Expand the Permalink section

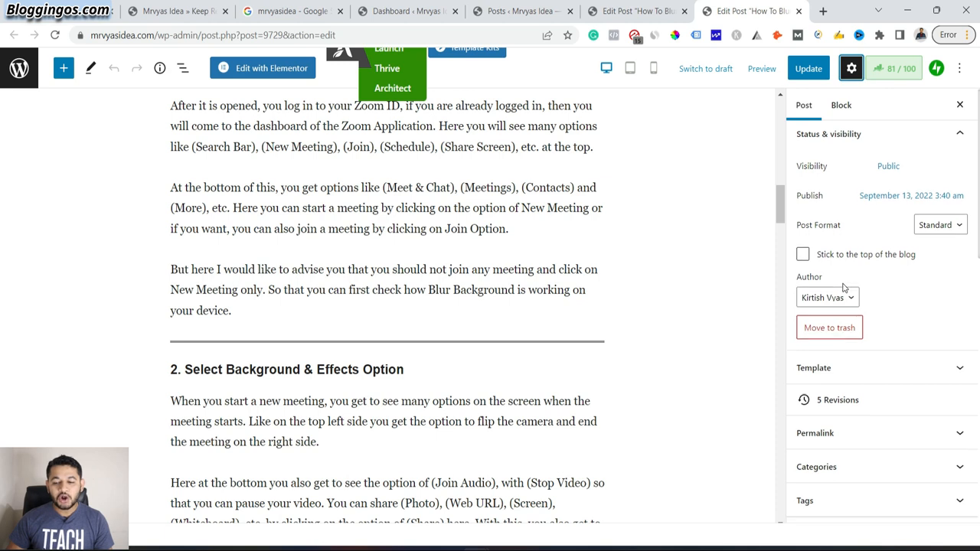pos(880,433)
